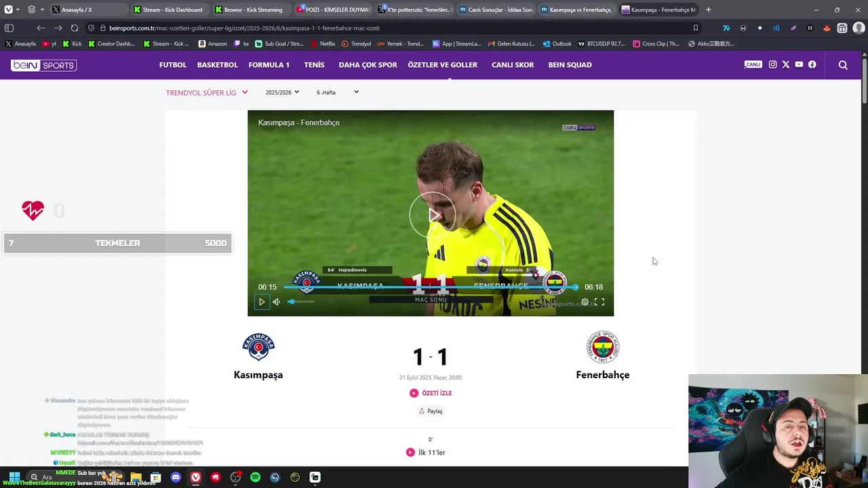
Task: Open ÖZETLER VE GOLLER menu
Action: click(442, 65)
